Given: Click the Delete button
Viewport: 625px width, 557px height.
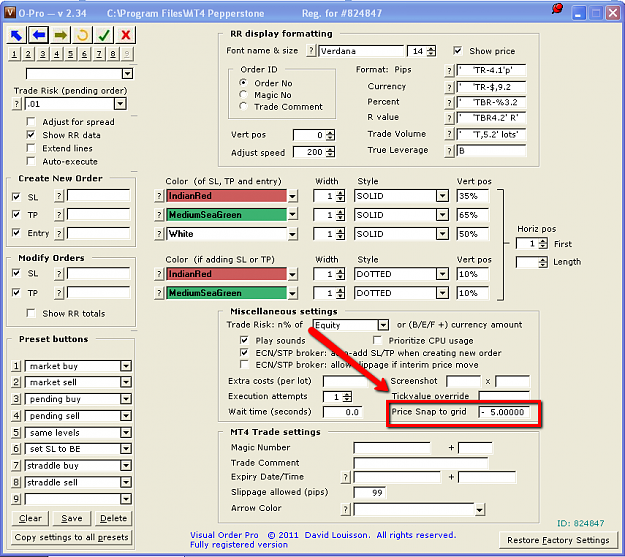Looking at the screenshot, I should click(x=114, y=518).
